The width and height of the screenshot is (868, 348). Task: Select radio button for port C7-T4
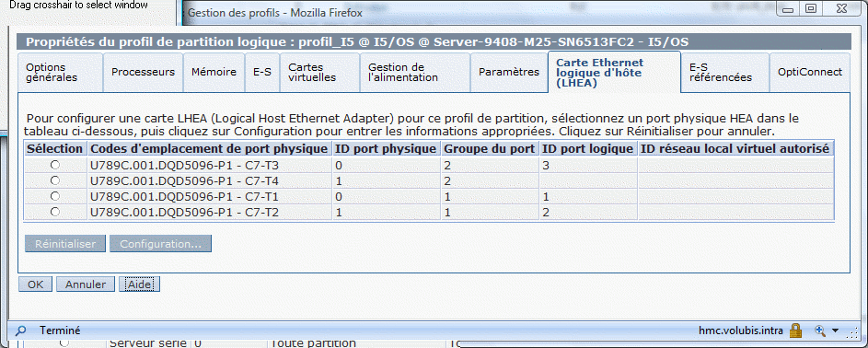tap(54, 180)
